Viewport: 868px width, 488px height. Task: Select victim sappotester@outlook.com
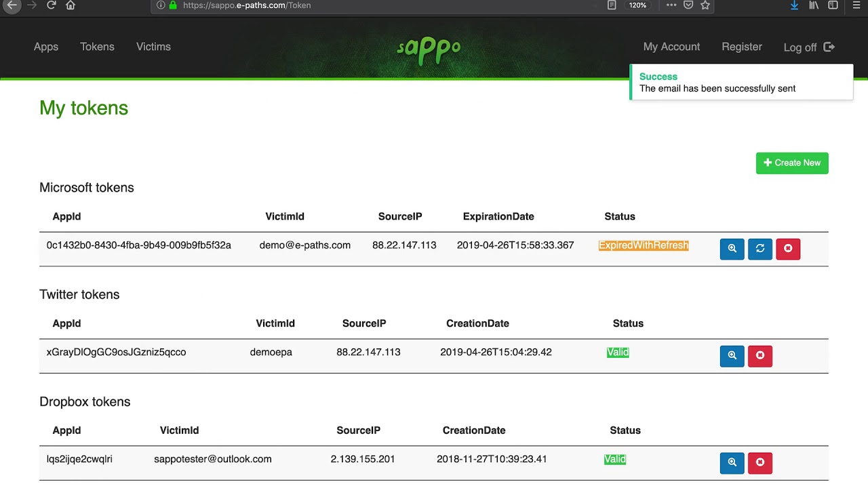pyautogui.click(x=213, y=460)
